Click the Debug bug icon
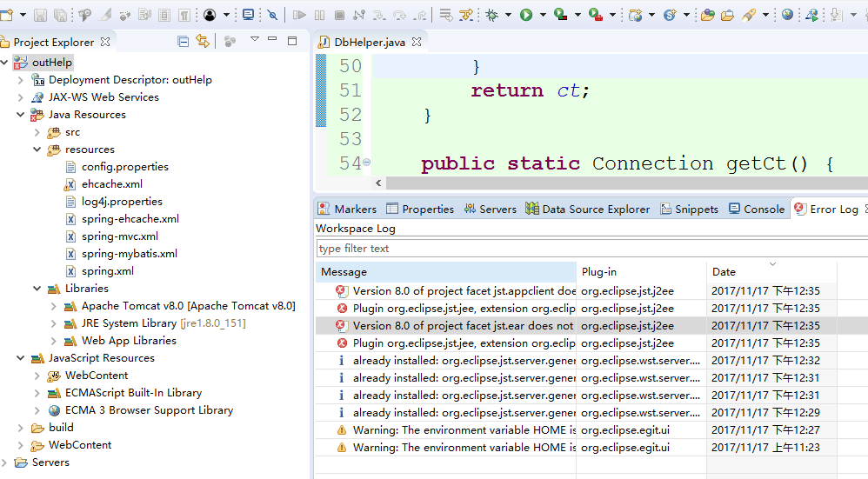The width and height of the screenshot is (868, 479). click(x=491, y=15)
